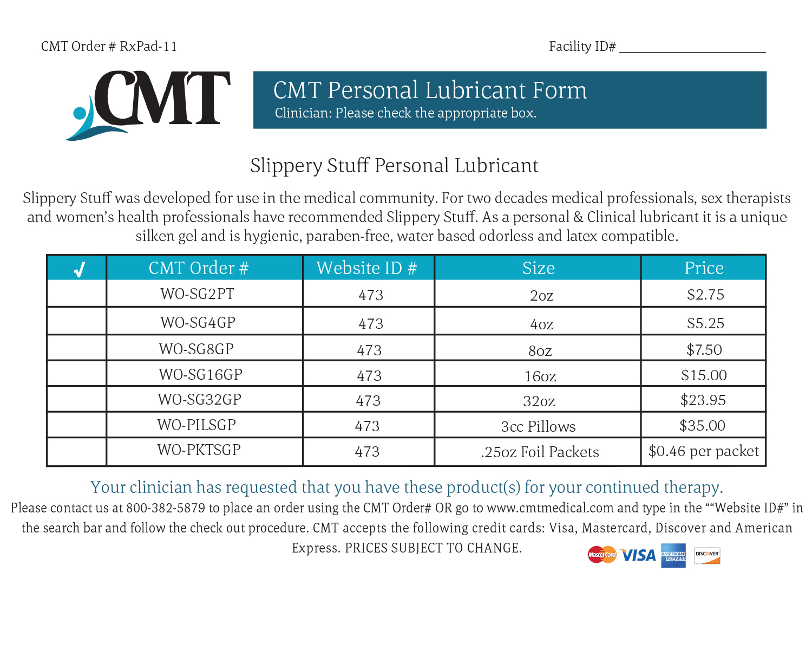Click the Price column header

tap(704, 268)
